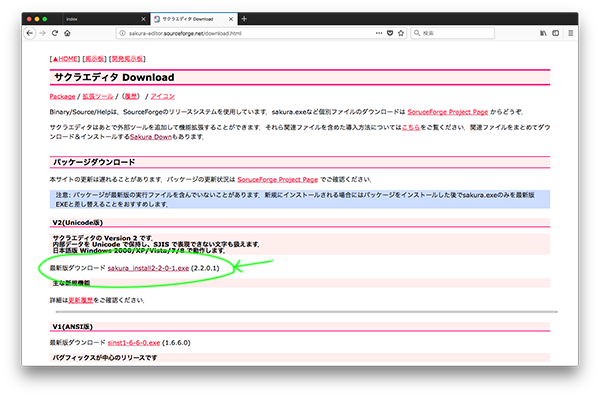The width and height of the screenshot is (600, 397).
Task: Download sakura_install2-2-0-1.exe
Action: click(x=148, y=268)
